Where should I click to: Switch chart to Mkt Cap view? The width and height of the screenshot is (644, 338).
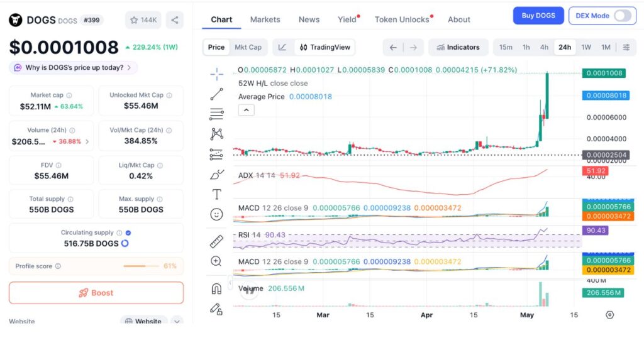click(x=248, y=47)
